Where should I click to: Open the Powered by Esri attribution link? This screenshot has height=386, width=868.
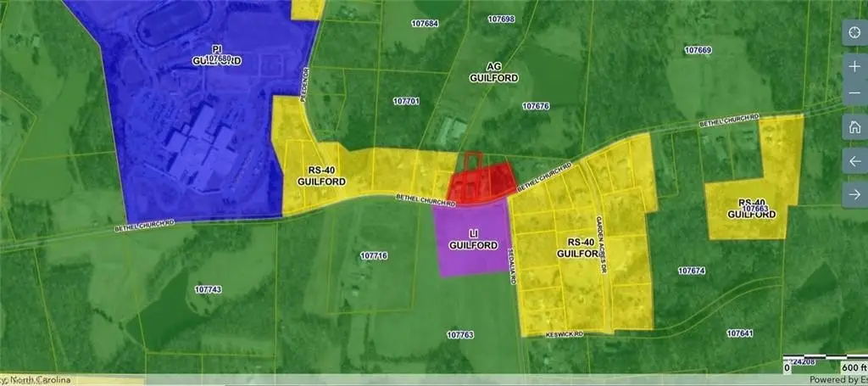837,379
